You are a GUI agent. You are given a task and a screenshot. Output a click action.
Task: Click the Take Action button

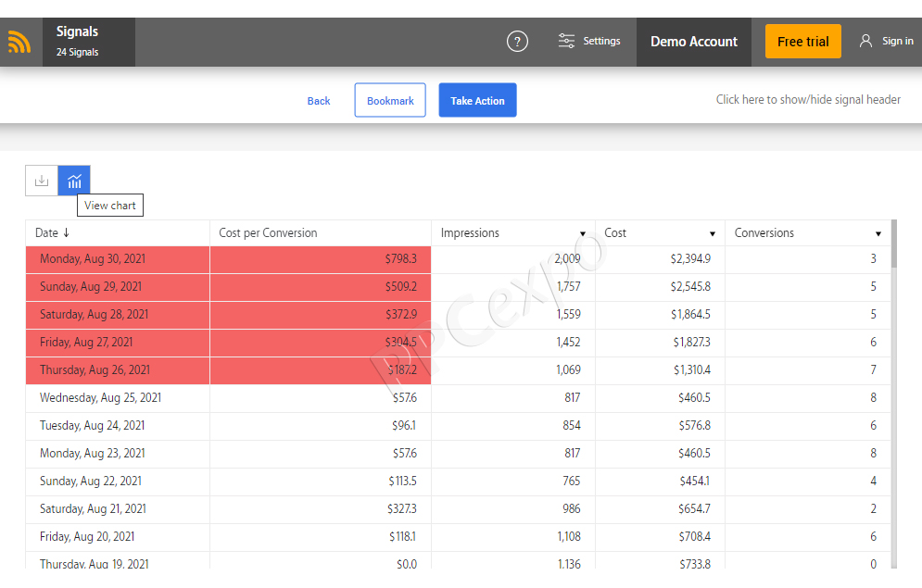point(477,100)
